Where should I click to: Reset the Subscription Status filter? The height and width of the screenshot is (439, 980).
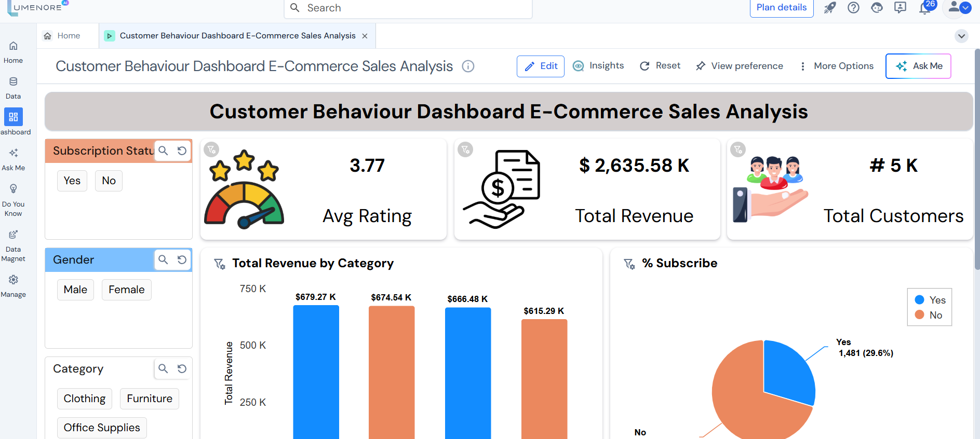[x=182, y=150]
